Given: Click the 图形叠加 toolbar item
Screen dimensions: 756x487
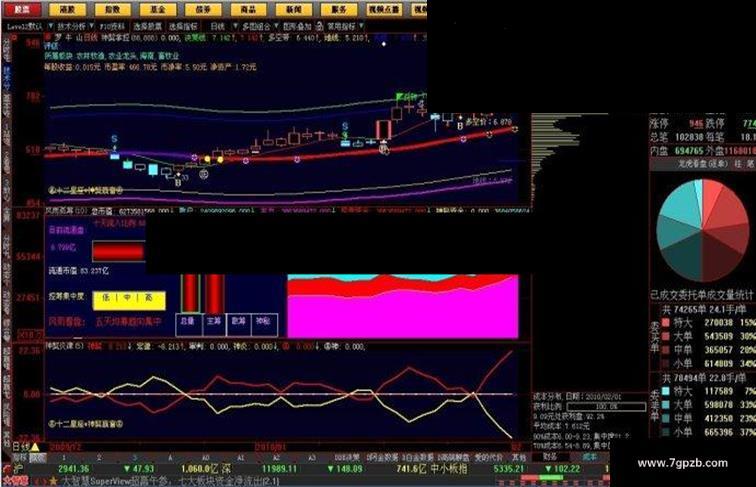Looking at the screenshot, I should (297, 26).
